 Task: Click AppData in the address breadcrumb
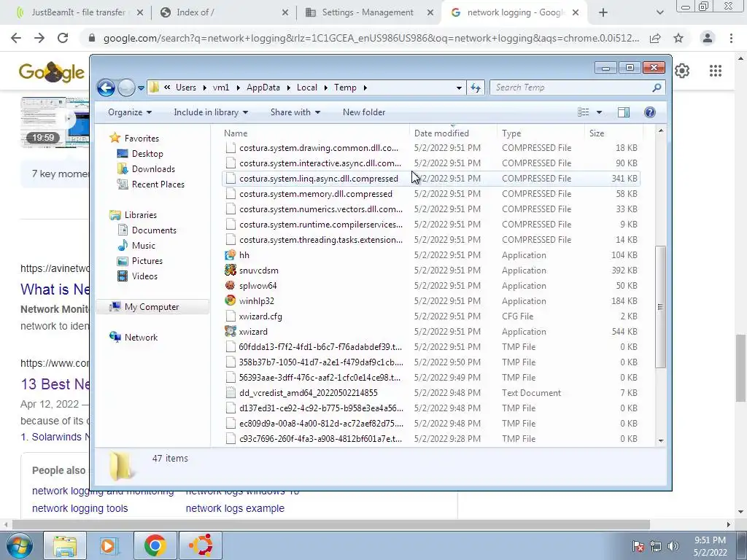pyautogui.click(x=263, y=87)
